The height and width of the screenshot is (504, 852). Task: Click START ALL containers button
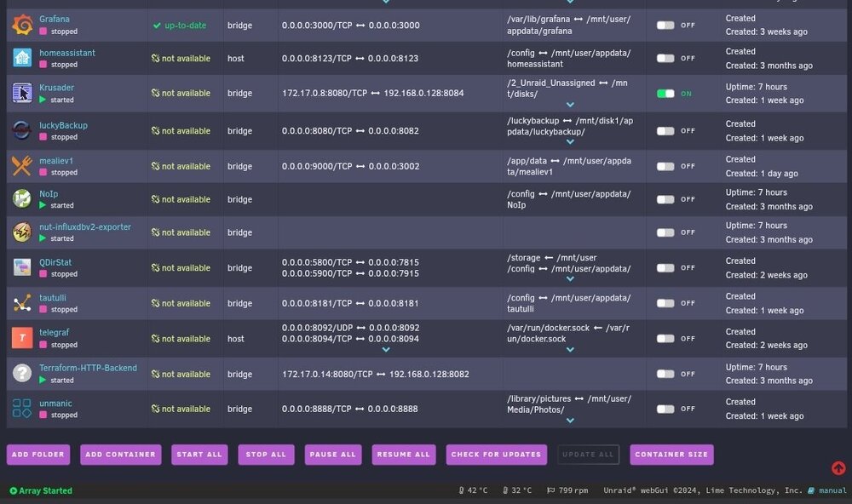[x=199, y=455]
